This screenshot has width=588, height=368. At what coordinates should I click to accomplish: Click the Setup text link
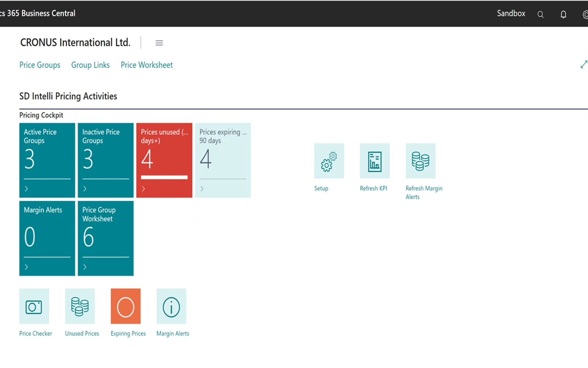coord(321,188)
